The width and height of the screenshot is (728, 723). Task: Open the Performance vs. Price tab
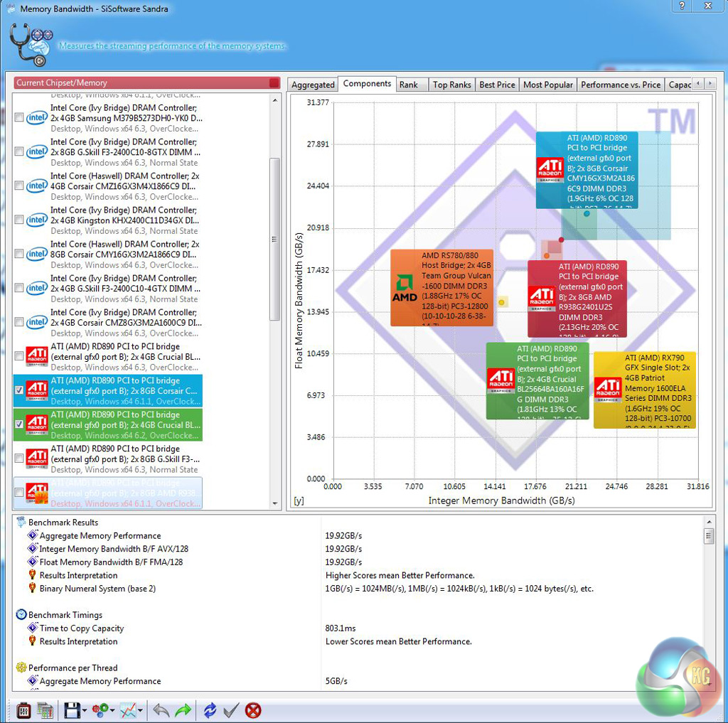(621, 85)
